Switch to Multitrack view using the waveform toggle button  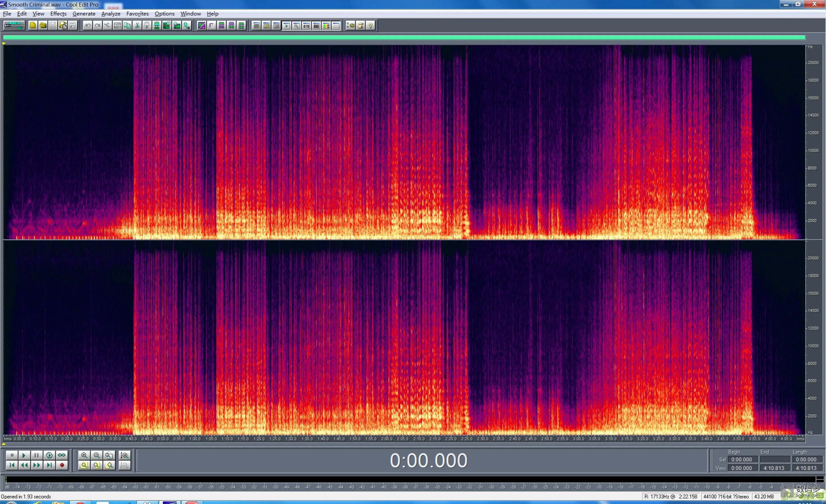click(14, 26)
